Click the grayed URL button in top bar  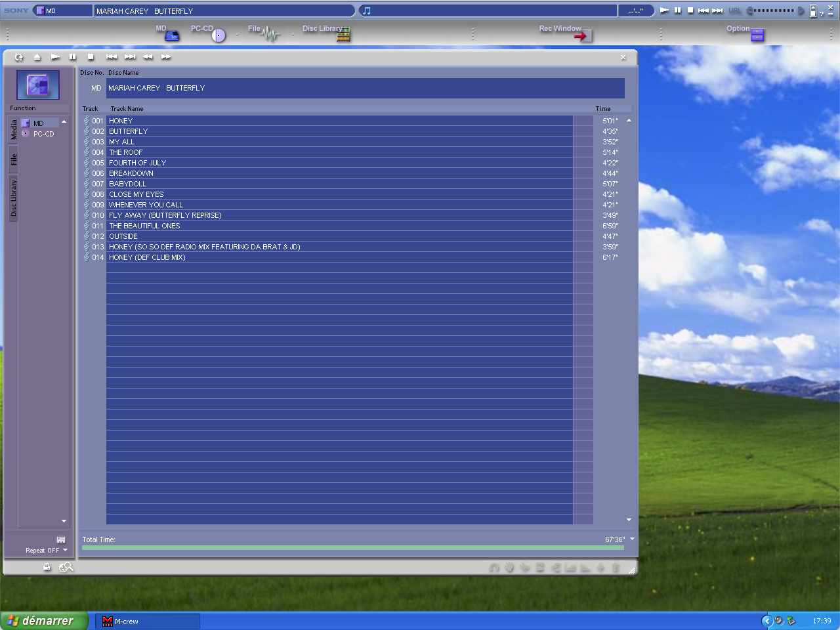tap(735, 10)
